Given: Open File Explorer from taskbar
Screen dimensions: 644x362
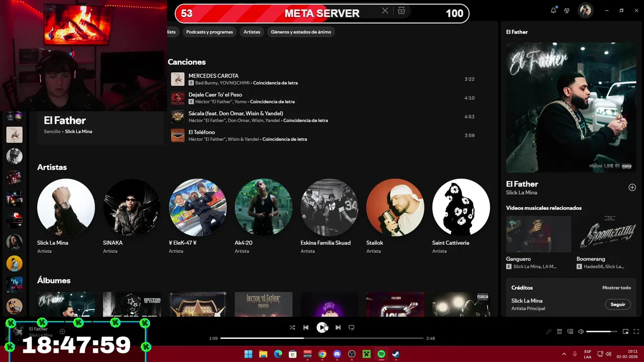Looking at the screenshot, I should [x=263, y=354].
